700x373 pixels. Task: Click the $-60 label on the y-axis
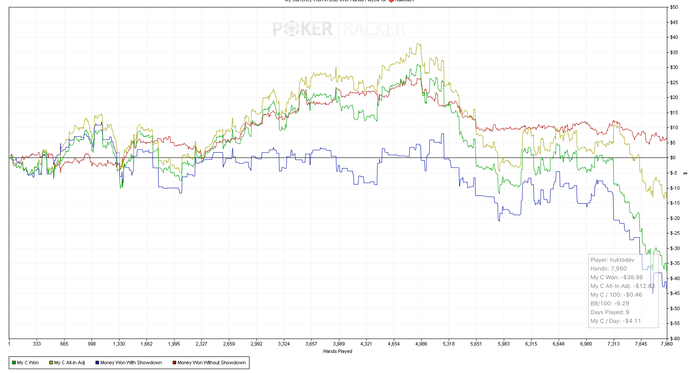(674, 339)
